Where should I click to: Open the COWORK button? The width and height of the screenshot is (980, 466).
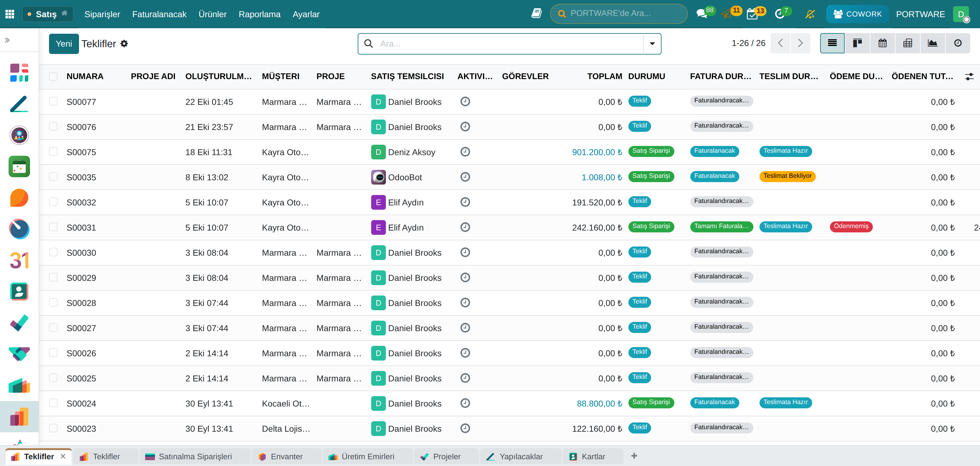(x=857, y=14)
